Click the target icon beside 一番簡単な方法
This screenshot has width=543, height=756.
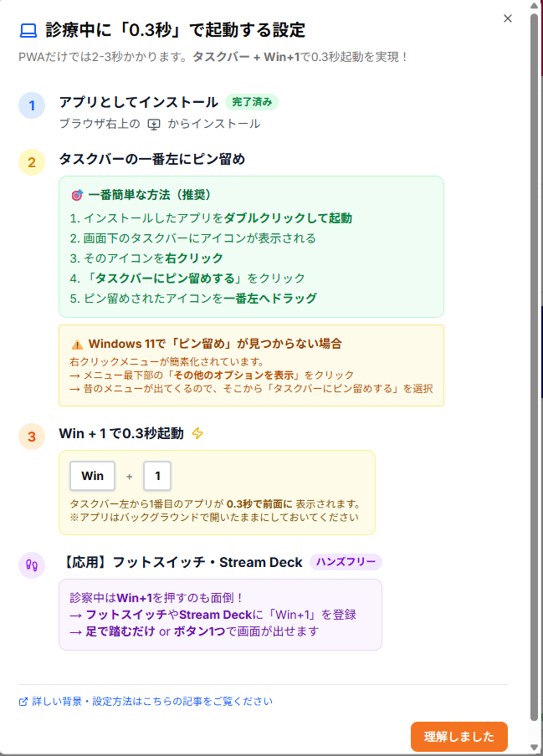point(77,195)
